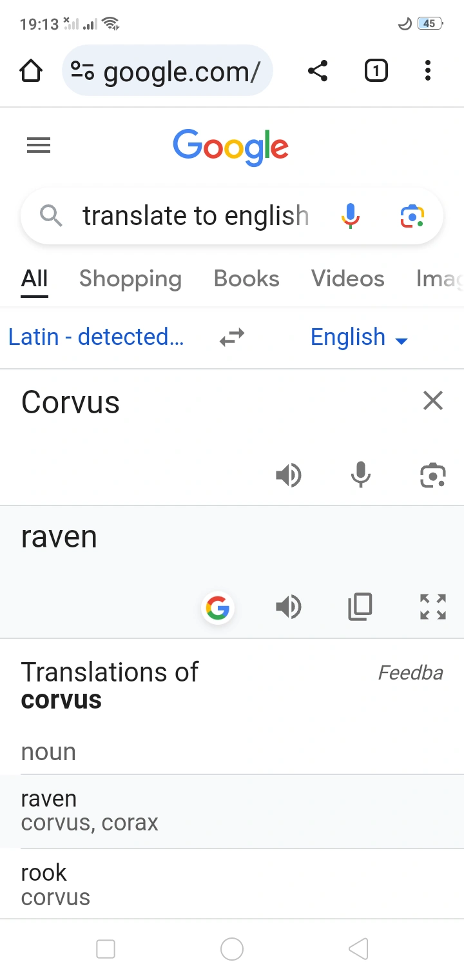Switch to the Shopping tab
Image resolution: width=464 pixels, height=980 pixels.
130,279
